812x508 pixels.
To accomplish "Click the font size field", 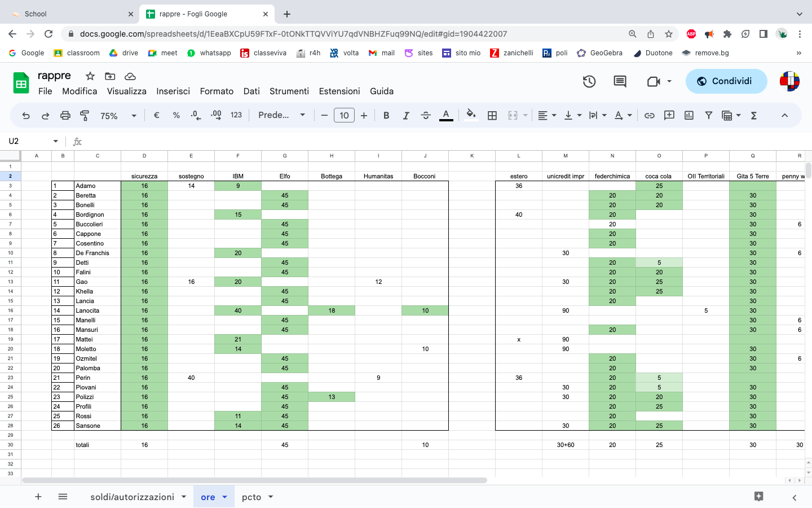I will (x=344, y=115).
